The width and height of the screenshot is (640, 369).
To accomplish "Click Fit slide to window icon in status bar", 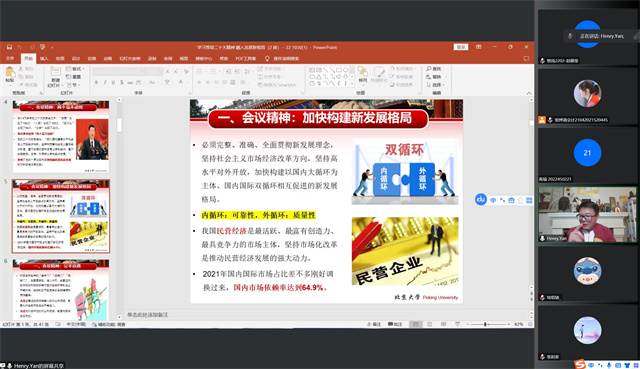I will [530, 324].
